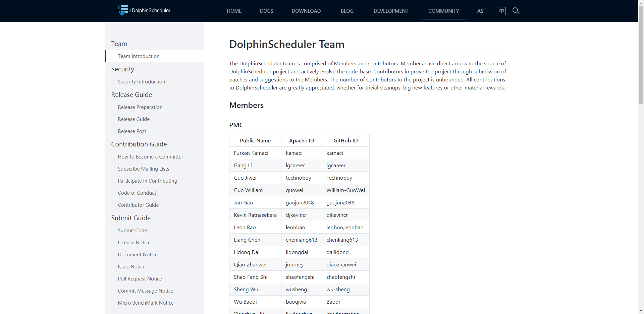
Task: Open the search magnifier icon
Action: pyautogui.click(x=516, y=11)
